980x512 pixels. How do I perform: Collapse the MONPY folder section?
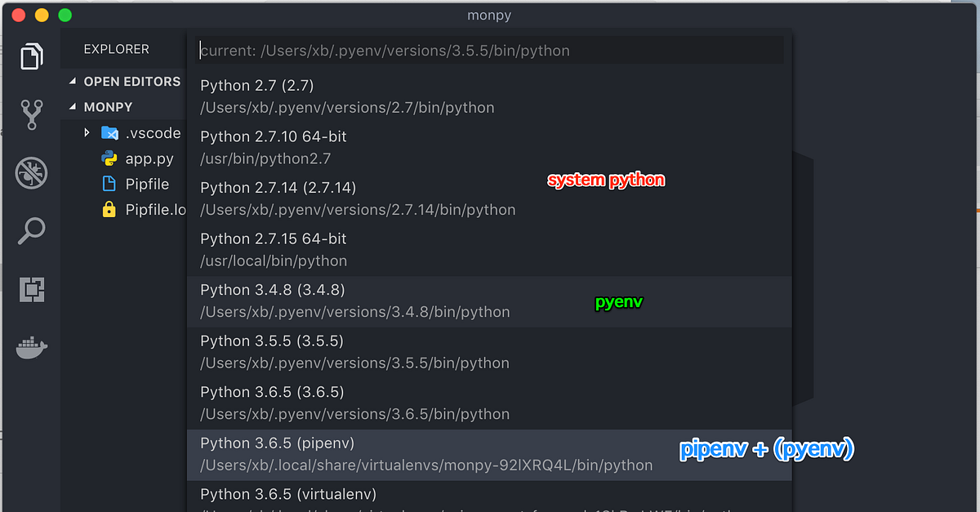coord(72,106)
